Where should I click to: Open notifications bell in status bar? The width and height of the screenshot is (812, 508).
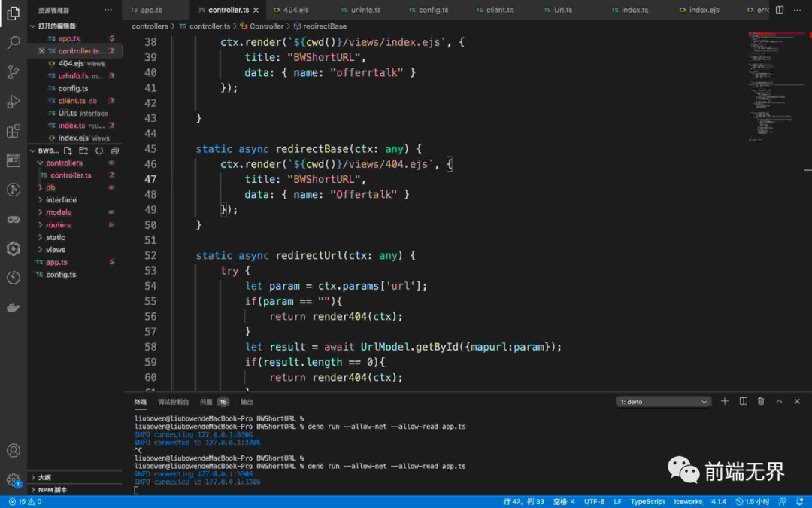[x=799, y=502]
